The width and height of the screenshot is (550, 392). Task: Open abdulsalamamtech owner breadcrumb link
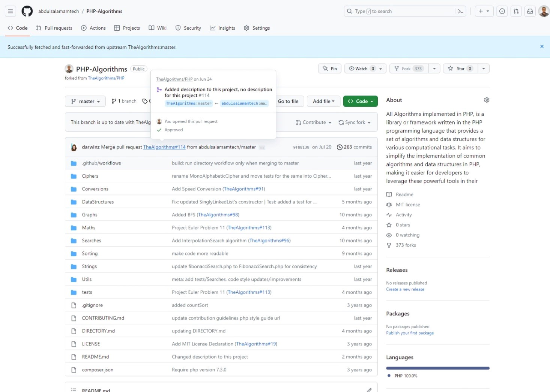[x=59, y=11]
